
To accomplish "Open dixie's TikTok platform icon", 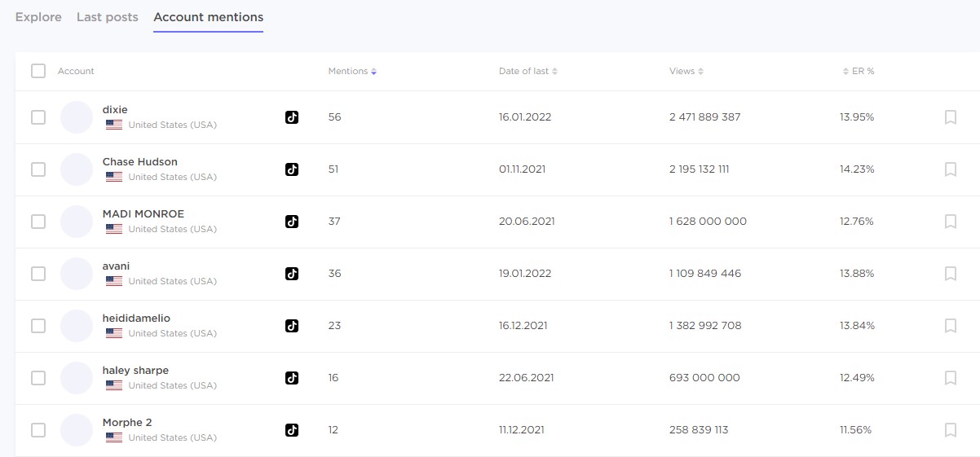I will (292, 117).
